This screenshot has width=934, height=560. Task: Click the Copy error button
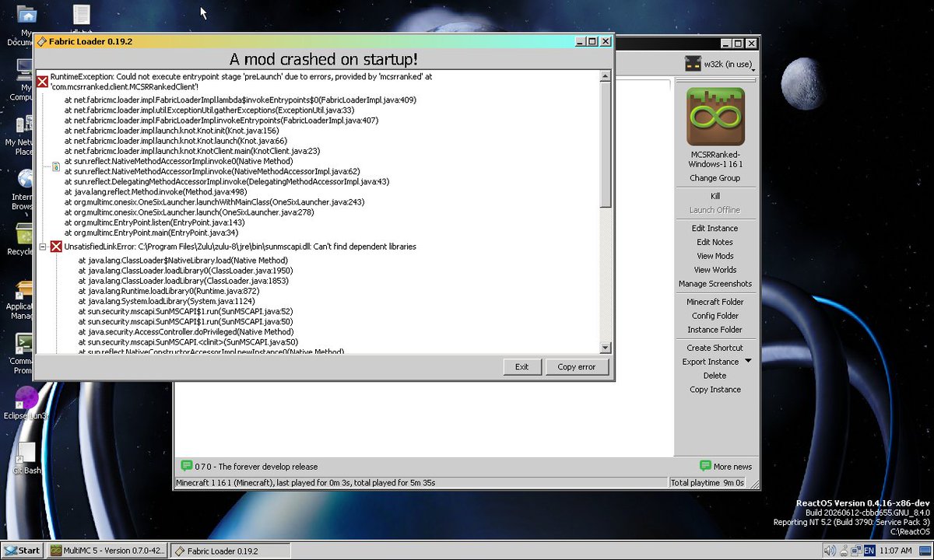coord(577,367)
